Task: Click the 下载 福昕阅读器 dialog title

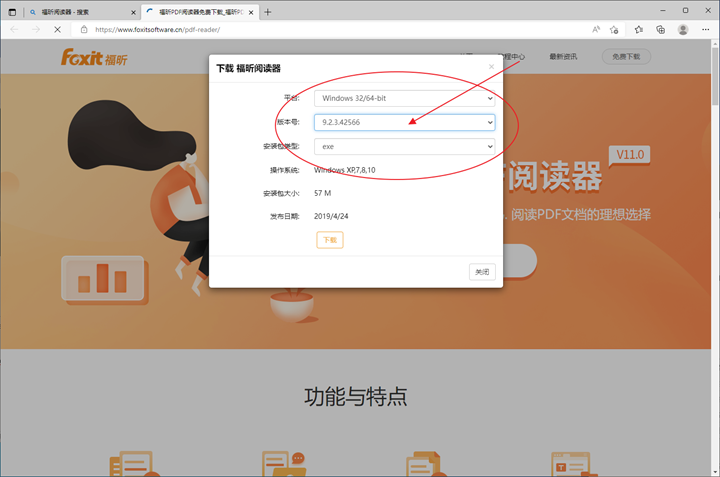Action: click(x=248, y=68)
